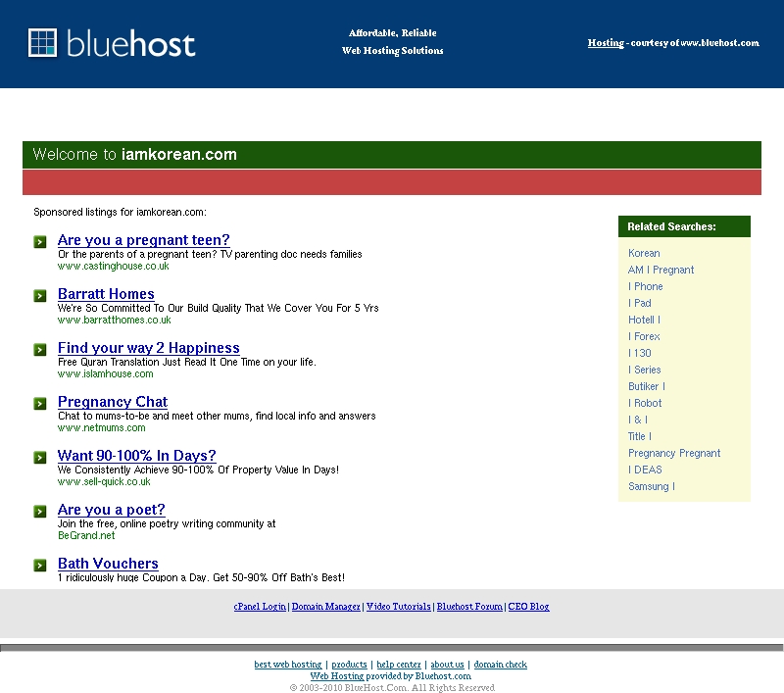
Task: Visit www.castinghouse.co.uk URL
Action: coord(114,266)
